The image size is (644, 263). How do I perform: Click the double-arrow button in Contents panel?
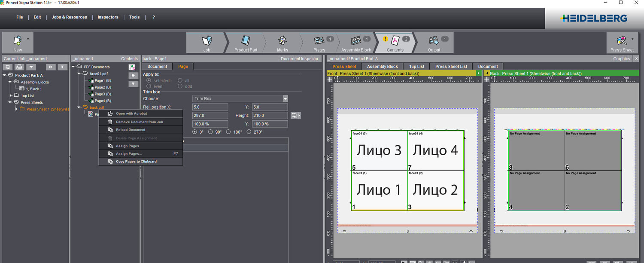pos(133,75)
